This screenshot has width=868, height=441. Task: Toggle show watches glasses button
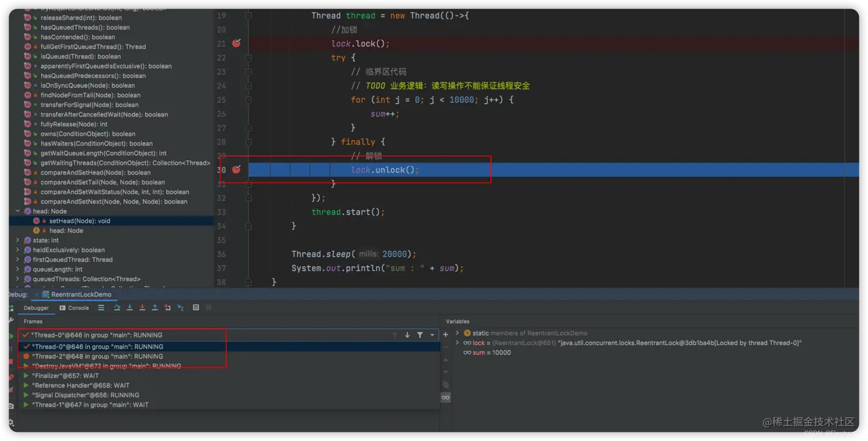click(x=445, y=397)
